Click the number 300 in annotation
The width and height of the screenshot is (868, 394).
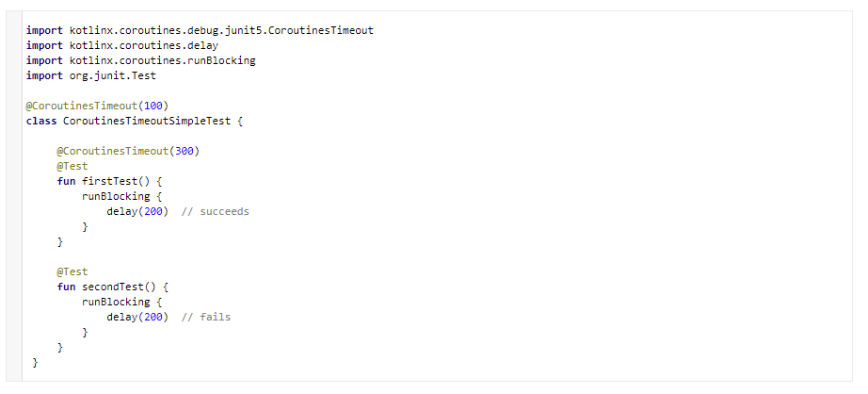(x=185, y=151)
